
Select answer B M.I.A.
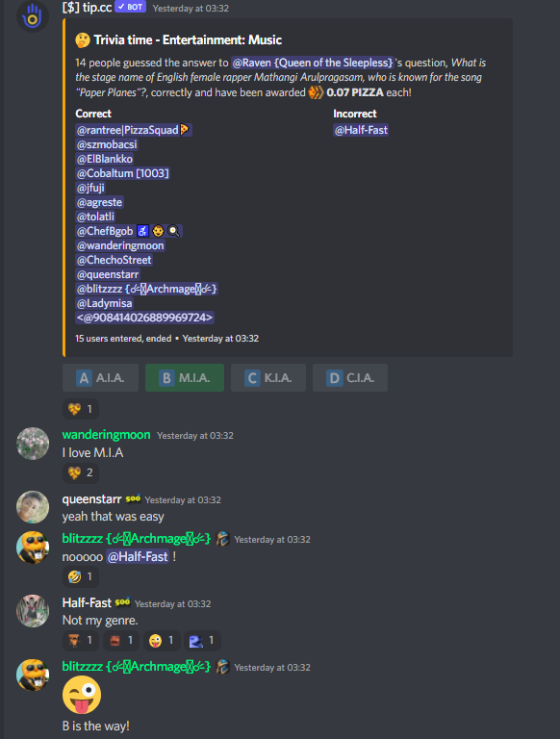tap(185, 378)
